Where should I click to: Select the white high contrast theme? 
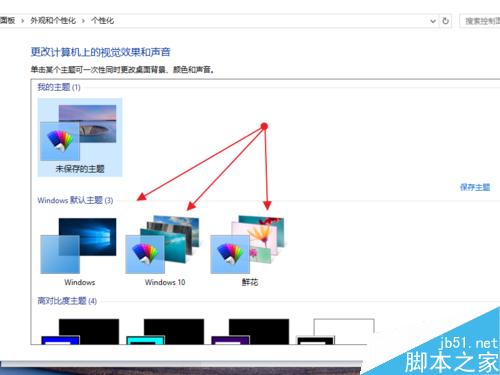point(335,331)
